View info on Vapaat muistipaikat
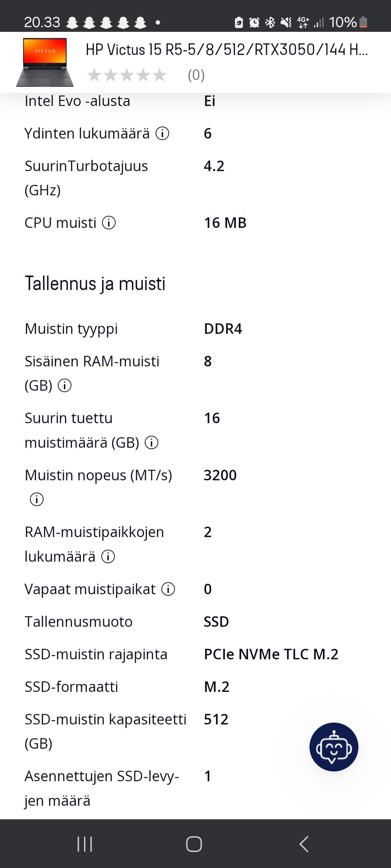 [168, 589]
